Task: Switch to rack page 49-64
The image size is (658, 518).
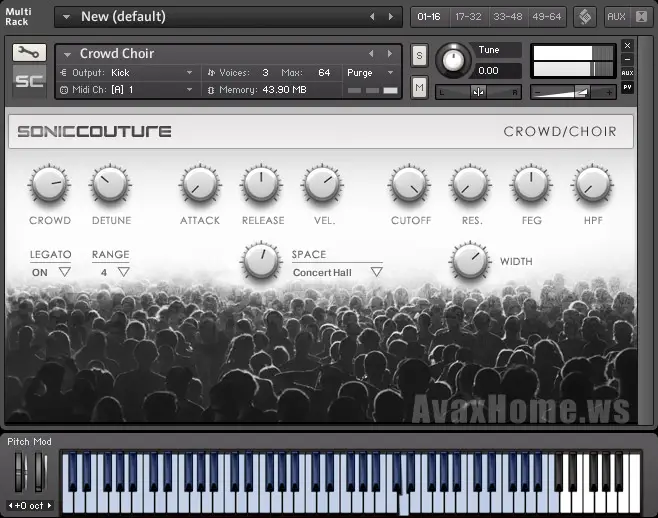Action: (x=547, y=17)
